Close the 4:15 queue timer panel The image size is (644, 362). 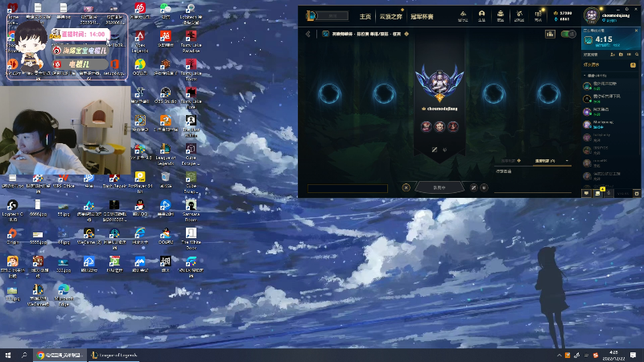coord(636,31)
